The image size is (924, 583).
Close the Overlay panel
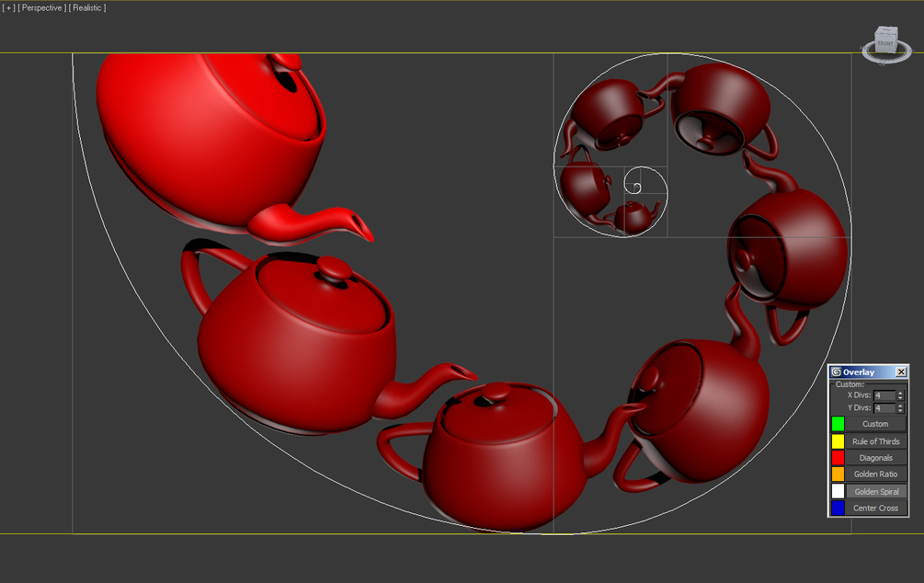tap(901, 372)
